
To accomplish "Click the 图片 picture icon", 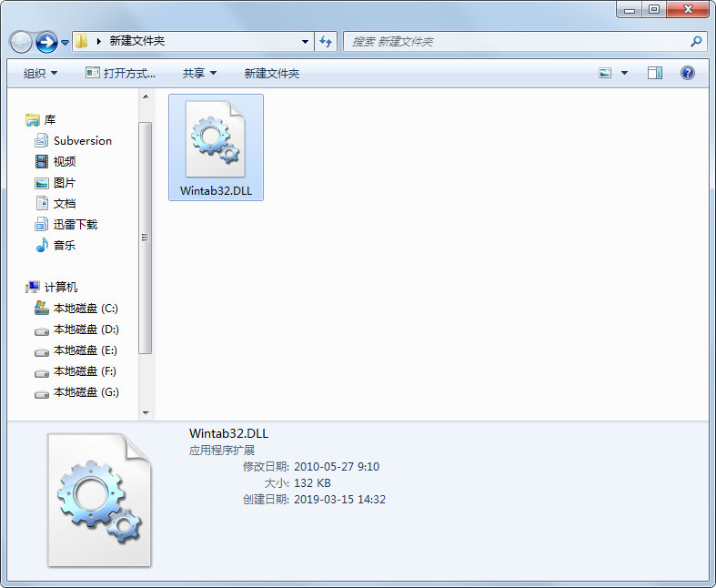I will tap(42, 183).
